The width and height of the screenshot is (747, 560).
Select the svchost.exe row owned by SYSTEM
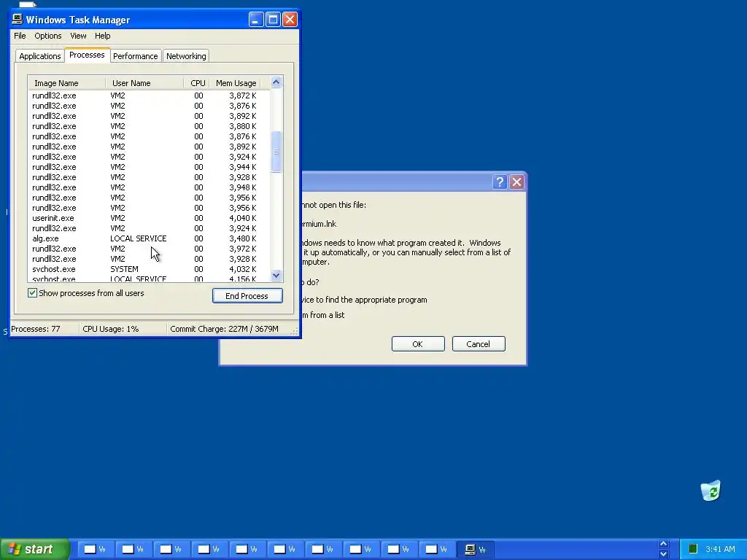click(x=149, y=269)
